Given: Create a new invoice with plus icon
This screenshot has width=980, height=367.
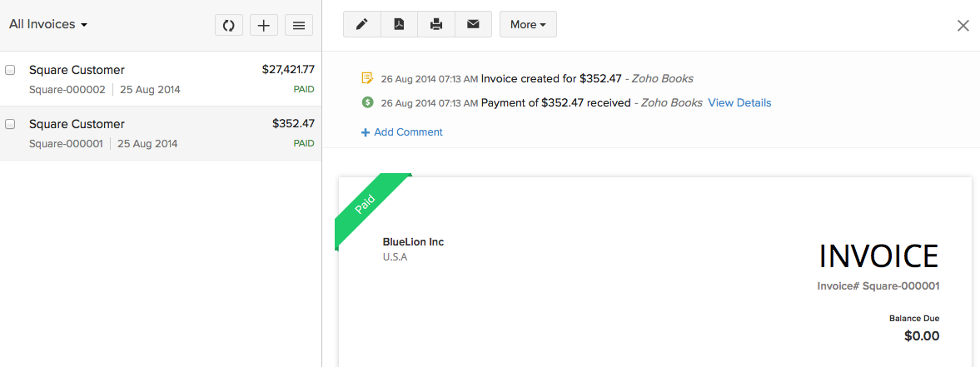Looking at the screenshot, I should [x=264, y=25].
